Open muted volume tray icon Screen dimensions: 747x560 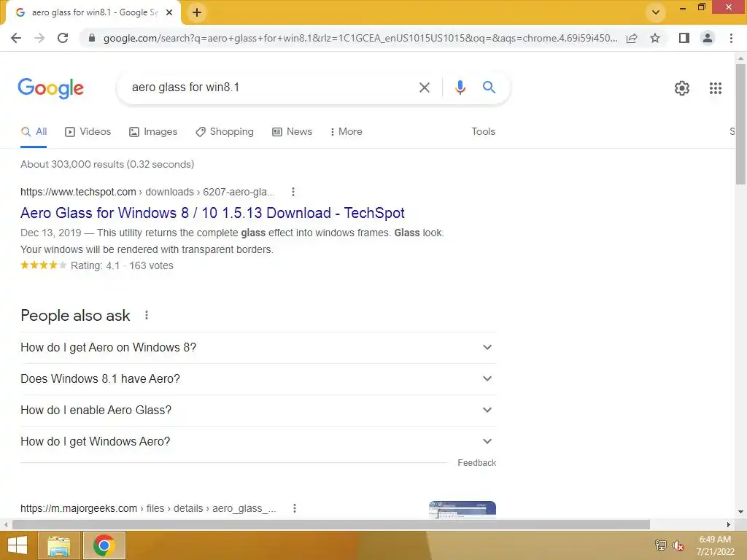678,545
